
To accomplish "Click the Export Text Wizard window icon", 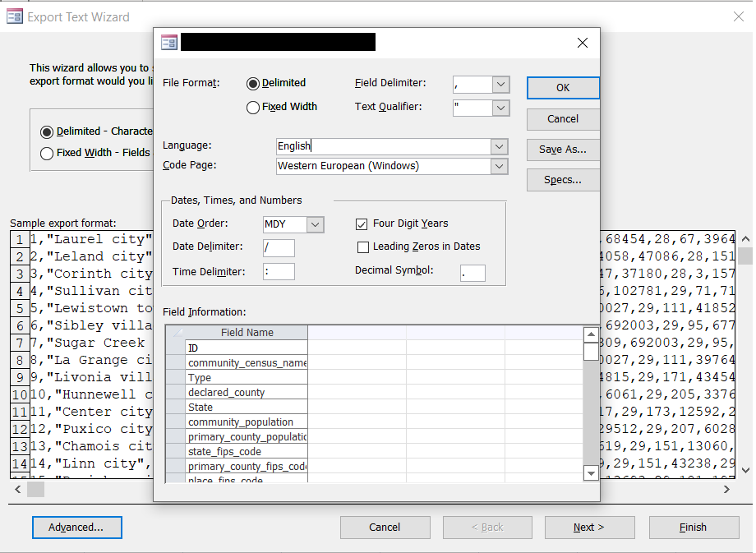I will click(x=15, y=17).
